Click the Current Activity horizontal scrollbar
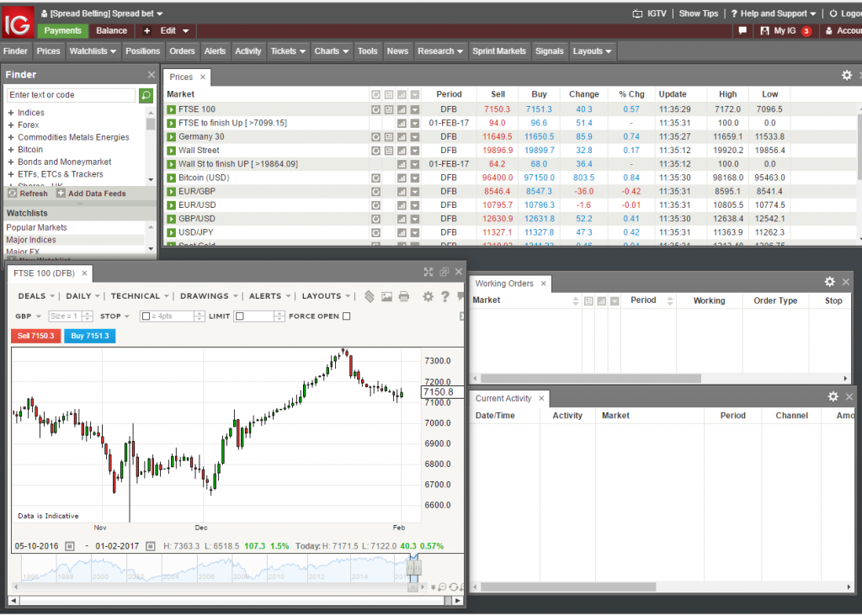Screen dimensions: 862x616 point(568,587)
